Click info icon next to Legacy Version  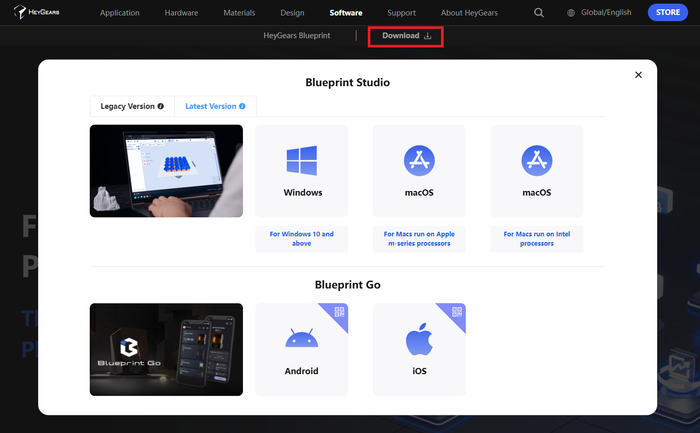161,106
